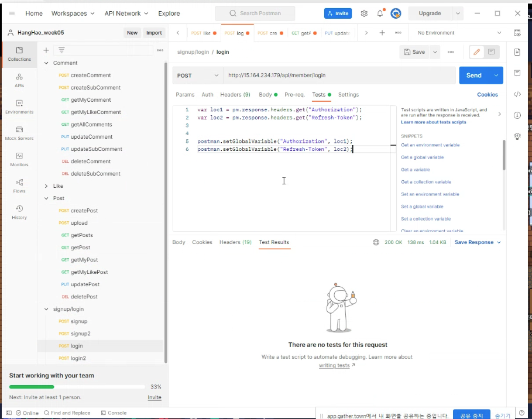Switch to the Headers (9) request tab

[235, 95]
